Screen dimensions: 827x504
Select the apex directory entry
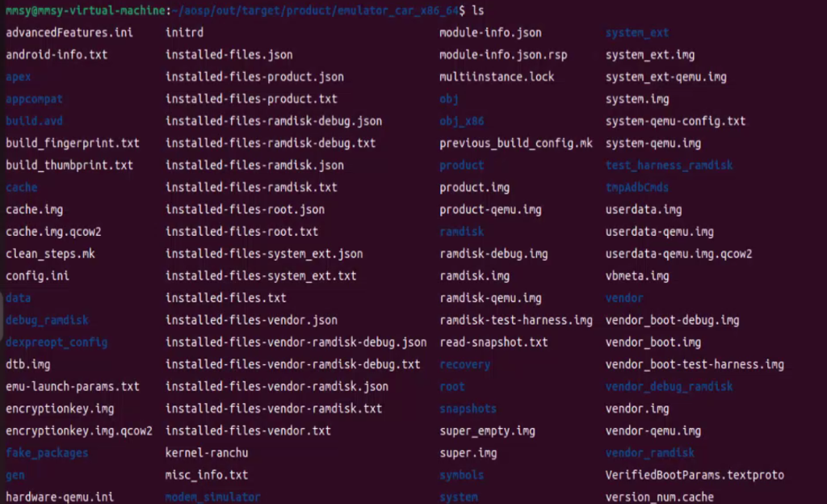click(x=19, y=78)
